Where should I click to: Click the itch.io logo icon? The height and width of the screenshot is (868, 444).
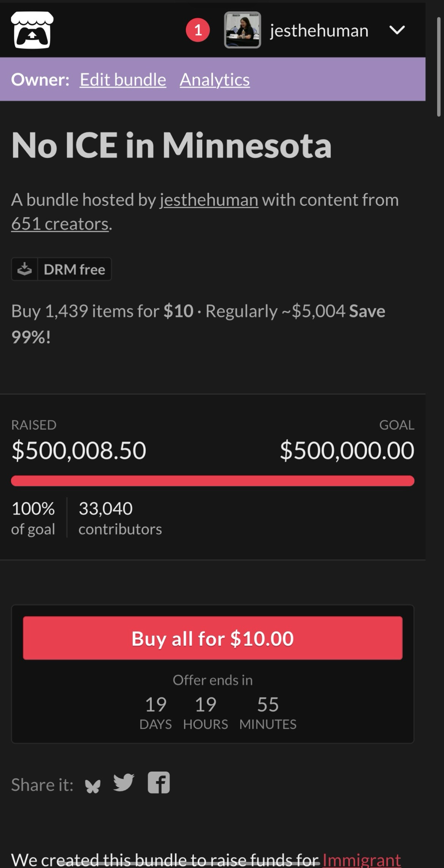click(32, 30)
